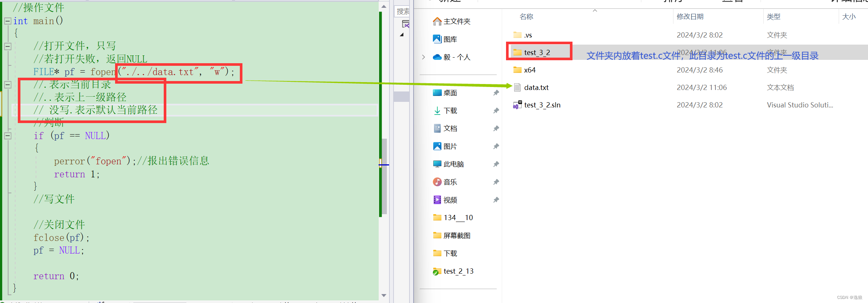This screenshot has width=868, height=303.
Task: Click the 搜索 search box in Visual Studio panel
Action: point(402,11)
